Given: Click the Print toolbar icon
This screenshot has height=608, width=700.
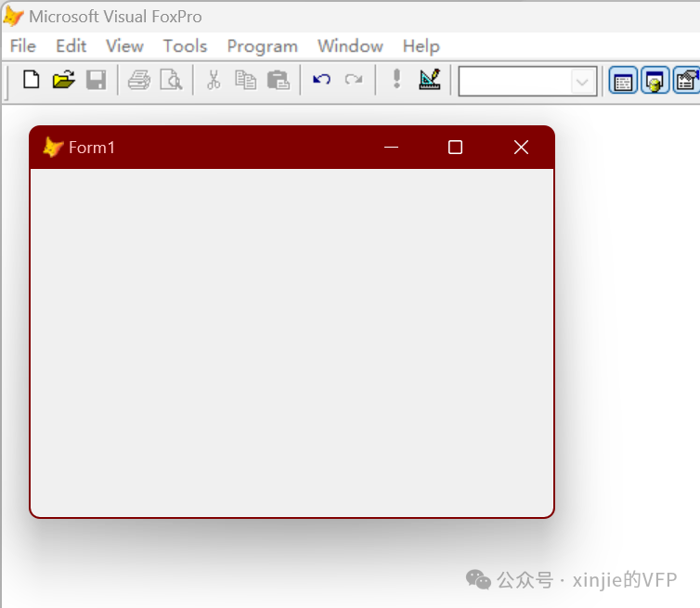Looking at the screenshot, I should coord(139,80).
